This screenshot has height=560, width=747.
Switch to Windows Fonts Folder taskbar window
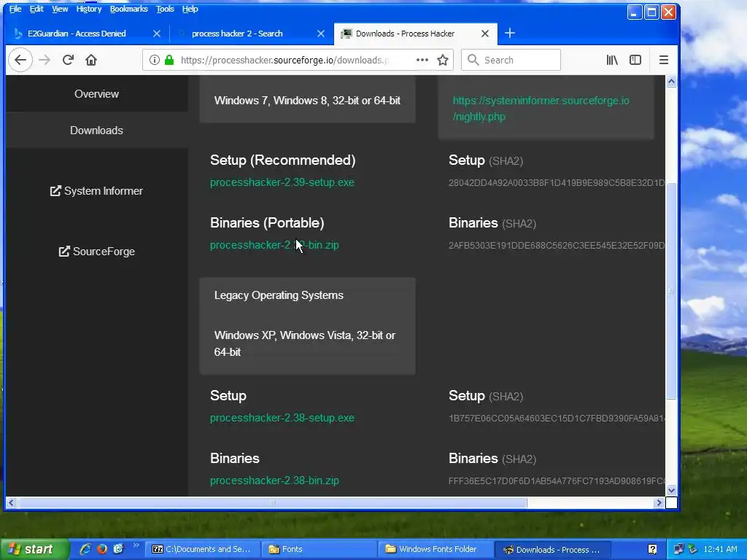pos(436,549)
